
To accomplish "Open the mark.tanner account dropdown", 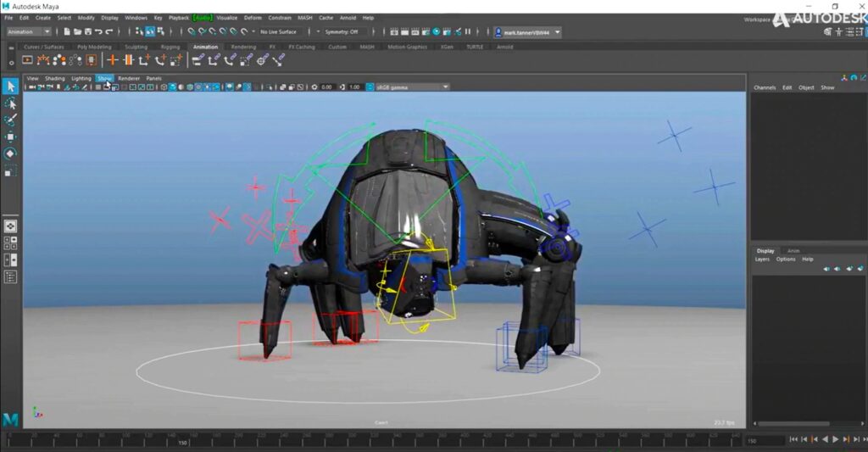I will (525, 31).
